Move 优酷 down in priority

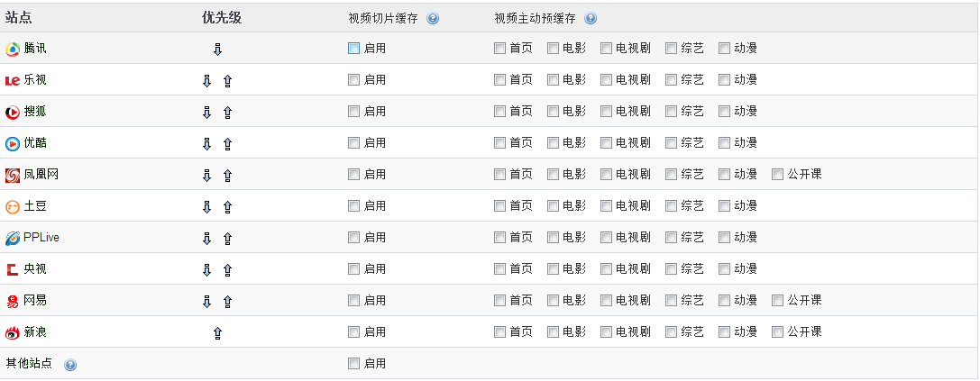206,144
